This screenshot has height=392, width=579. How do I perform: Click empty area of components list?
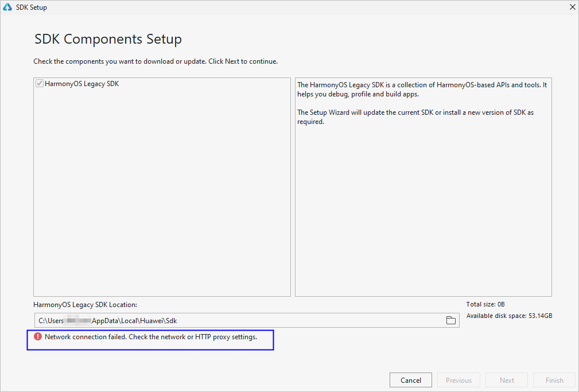[x=162, y=192]
